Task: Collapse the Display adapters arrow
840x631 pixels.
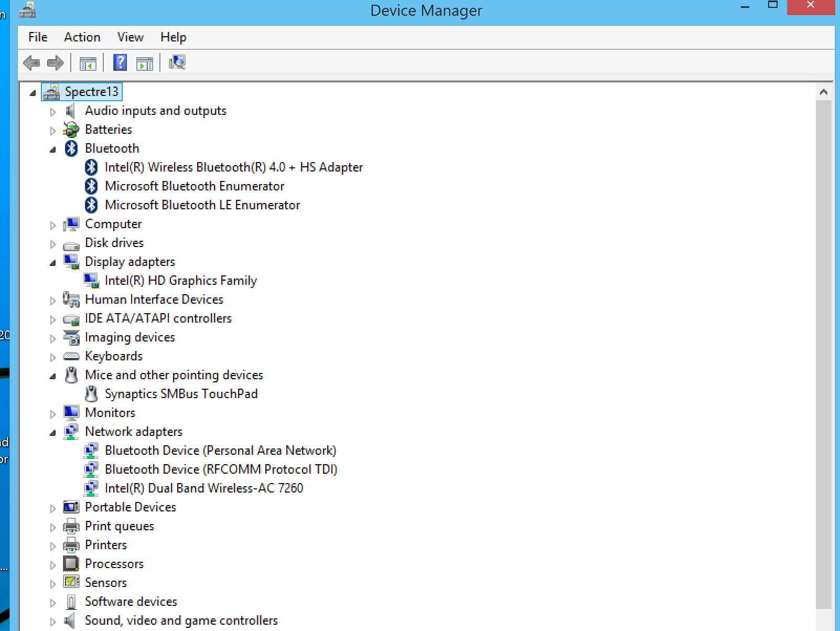Action: tap(53, 263)
